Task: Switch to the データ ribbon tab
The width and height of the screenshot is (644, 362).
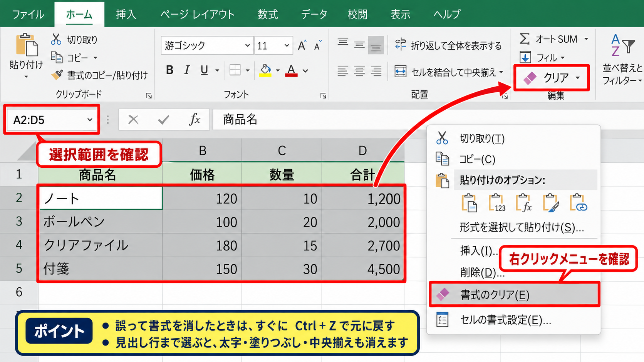Action: click(314, 14)
